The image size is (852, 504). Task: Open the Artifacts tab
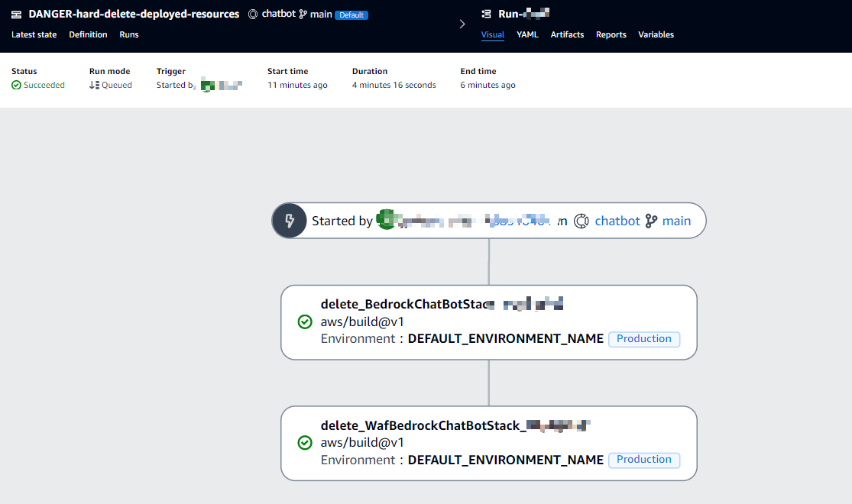click(x=567, y=34)
